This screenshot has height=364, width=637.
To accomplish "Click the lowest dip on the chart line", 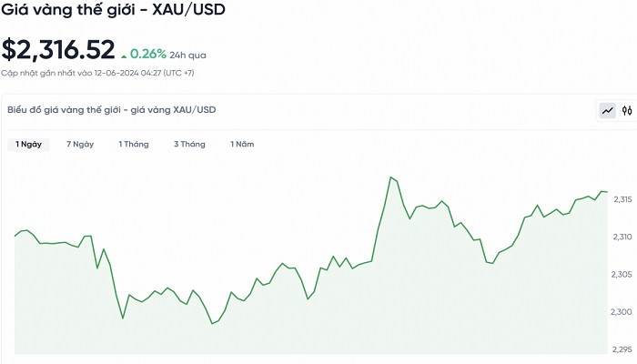I will pos(212,323).
